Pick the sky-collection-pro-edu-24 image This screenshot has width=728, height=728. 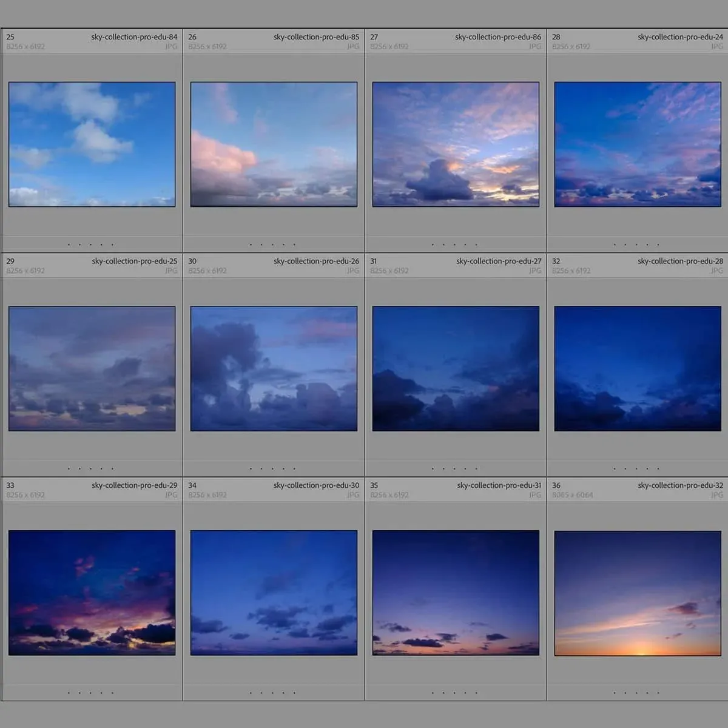(x=638, y=144)
